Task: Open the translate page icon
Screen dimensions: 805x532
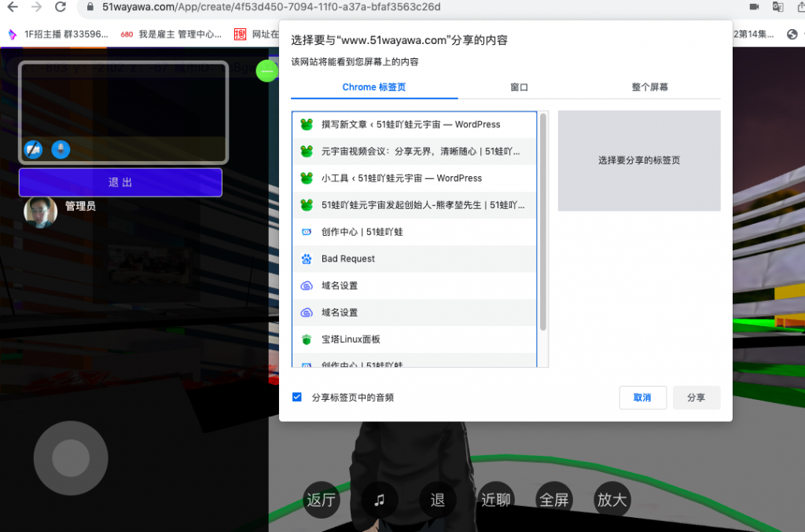Action: 777,6
